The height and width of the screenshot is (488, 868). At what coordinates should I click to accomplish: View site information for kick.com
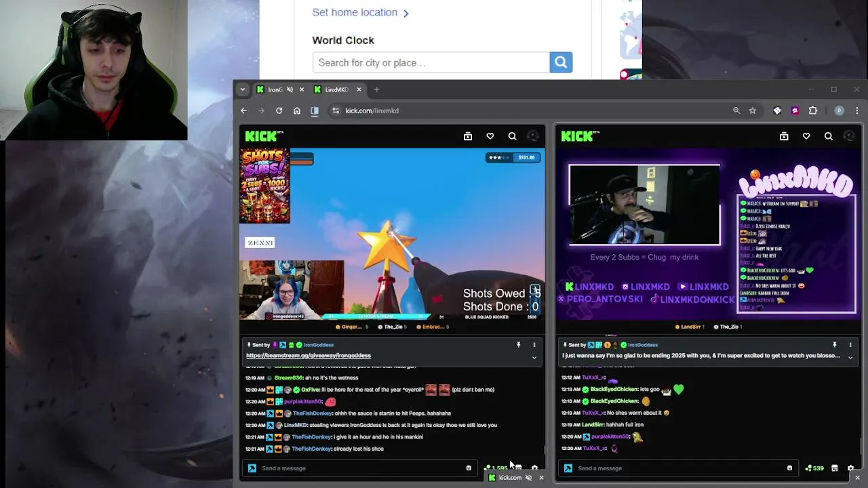click(x=336, y=110)
